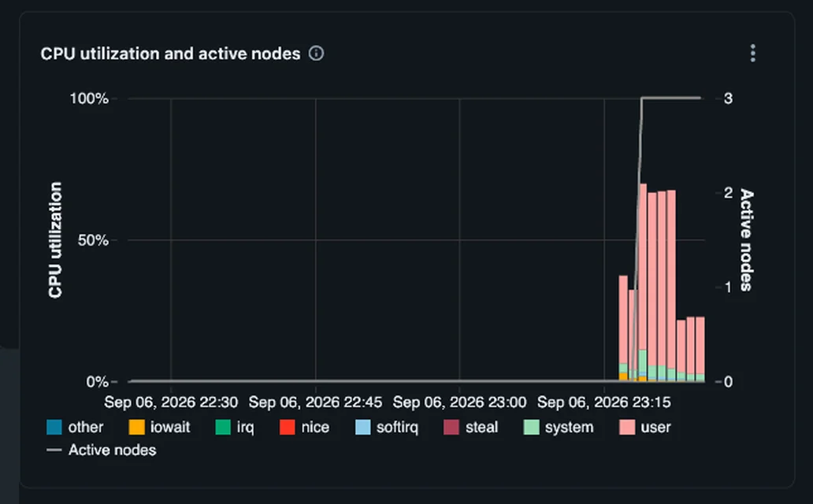This screenshot has height=504, width=813.
Task: Click the 'Sep 06, 2026 22:45' axis label
Action: click(x=315, y=402)
